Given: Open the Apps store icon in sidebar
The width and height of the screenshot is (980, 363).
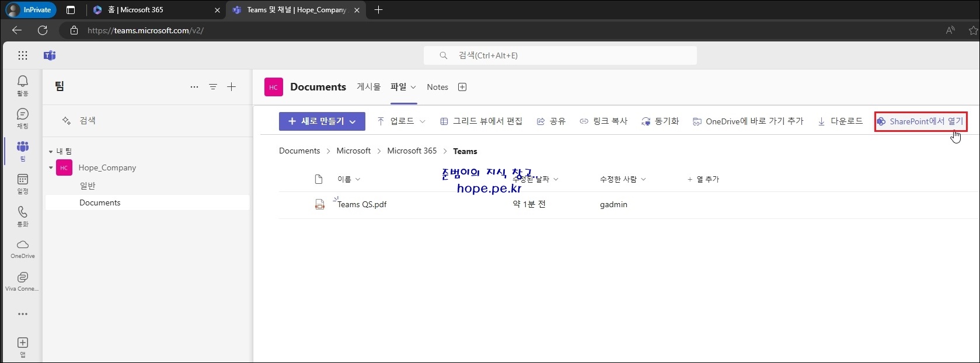Looking at the screenshot, I should pyautogui.click(x=23, y=347).
